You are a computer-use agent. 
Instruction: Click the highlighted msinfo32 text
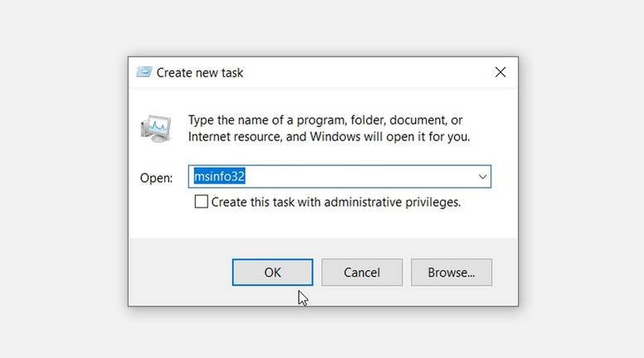[x=219, y=177]
